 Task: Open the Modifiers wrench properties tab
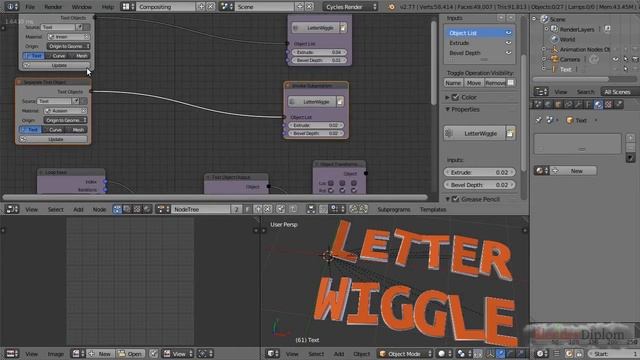click(x=578, y=104)
